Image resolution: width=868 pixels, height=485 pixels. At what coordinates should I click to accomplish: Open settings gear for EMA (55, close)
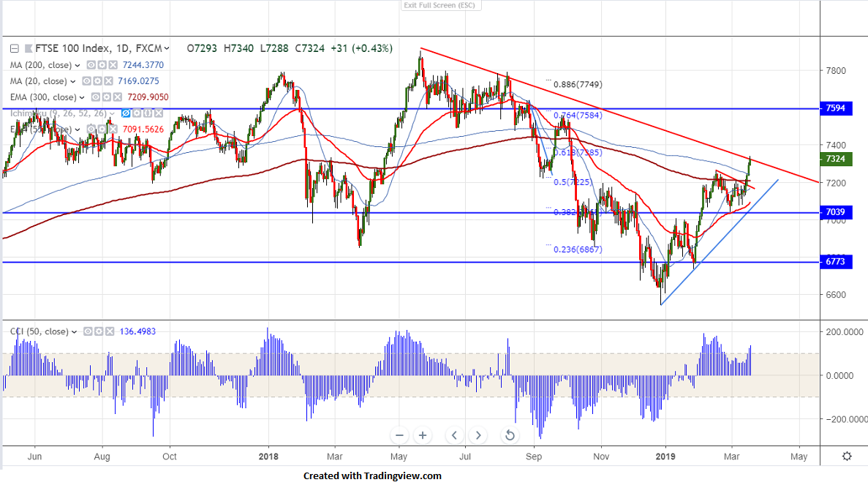point(102,129)
